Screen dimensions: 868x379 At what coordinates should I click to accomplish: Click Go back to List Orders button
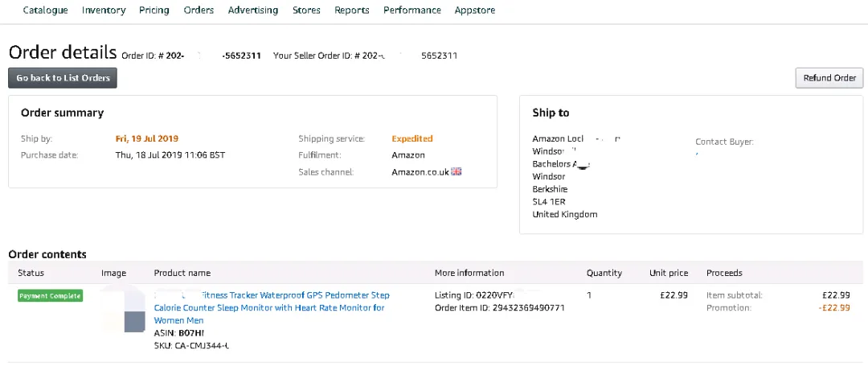tap(63, 78)
